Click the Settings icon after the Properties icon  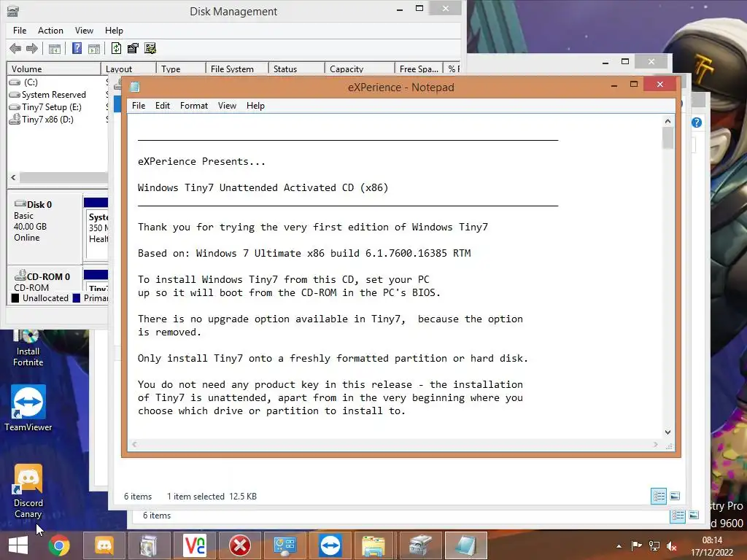[x=150, y=48]
